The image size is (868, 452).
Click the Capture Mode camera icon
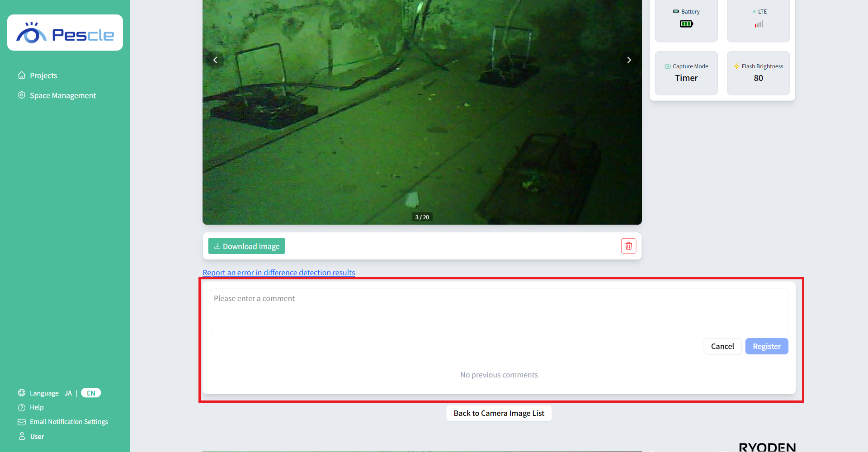[667, 66]
